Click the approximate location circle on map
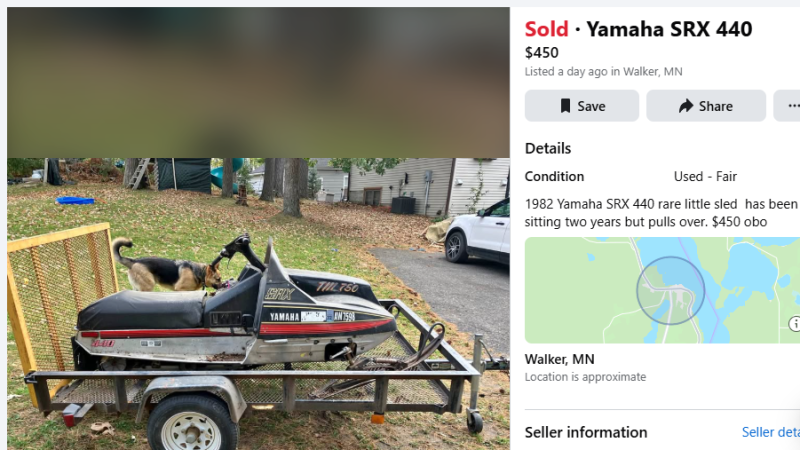The width and height of the screenshot is (800, 450). [x=670, y=290]
